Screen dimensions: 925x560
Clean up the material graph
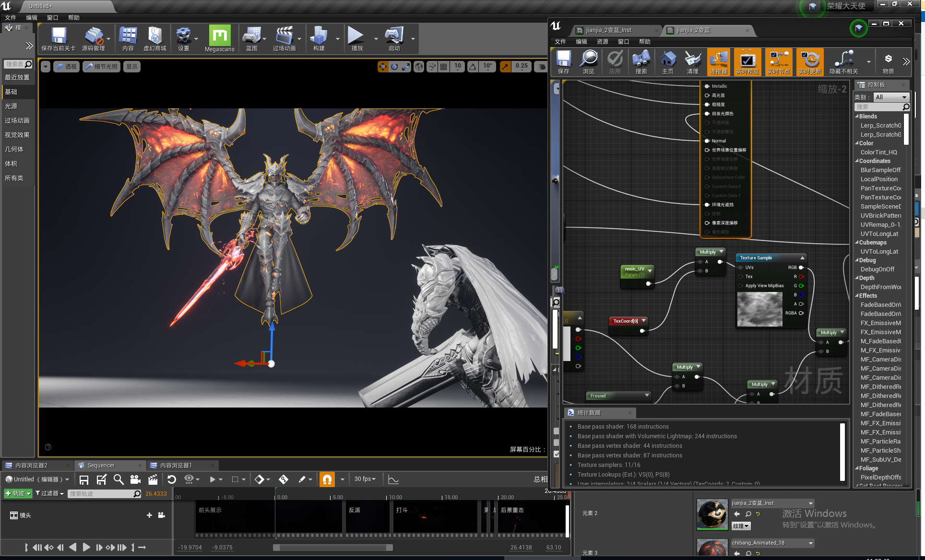(x=693, y=62)
